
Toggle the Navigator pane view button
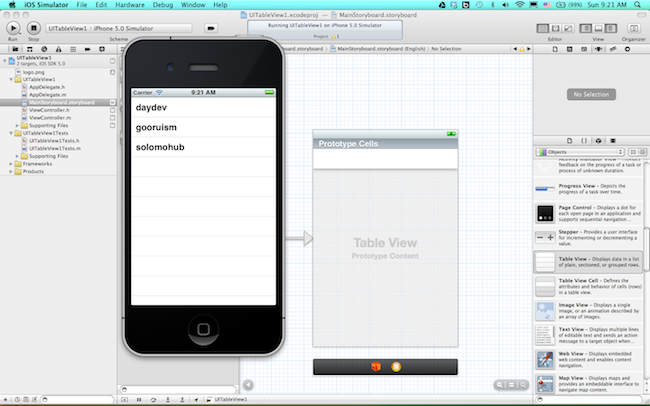point(585,28)
